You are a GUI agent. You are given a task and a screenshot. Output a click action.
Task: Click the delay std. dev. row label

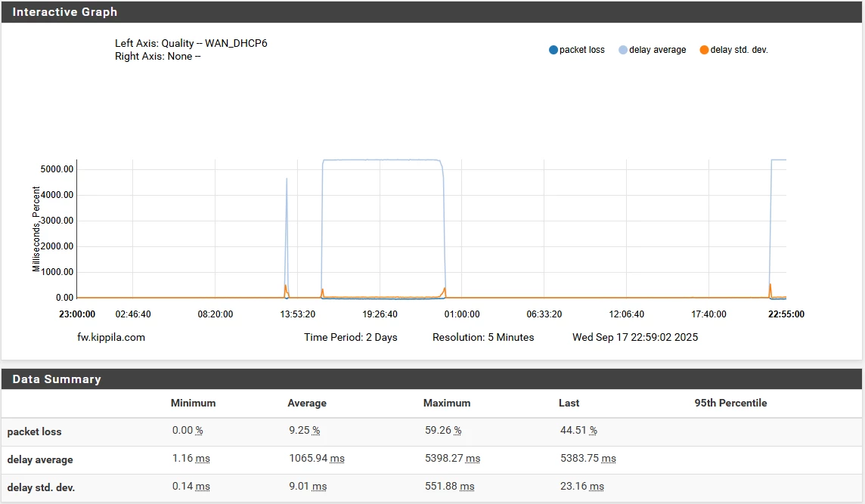41,487
